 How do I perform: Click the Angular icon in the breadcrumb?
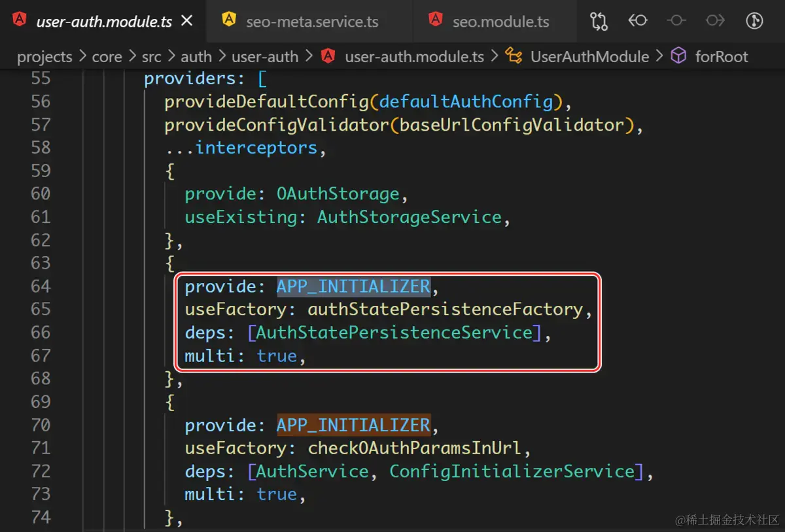(328, 56)
